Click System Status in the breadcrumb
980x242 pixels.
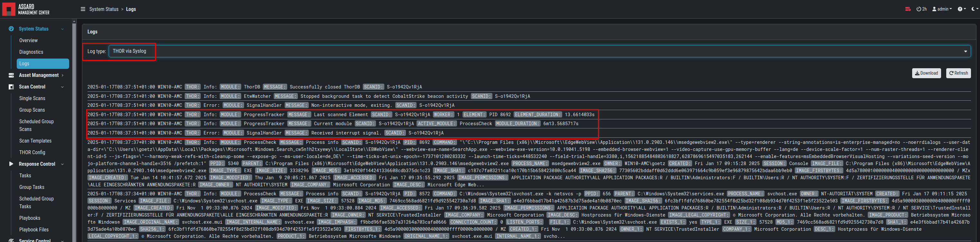click(104, 9)
